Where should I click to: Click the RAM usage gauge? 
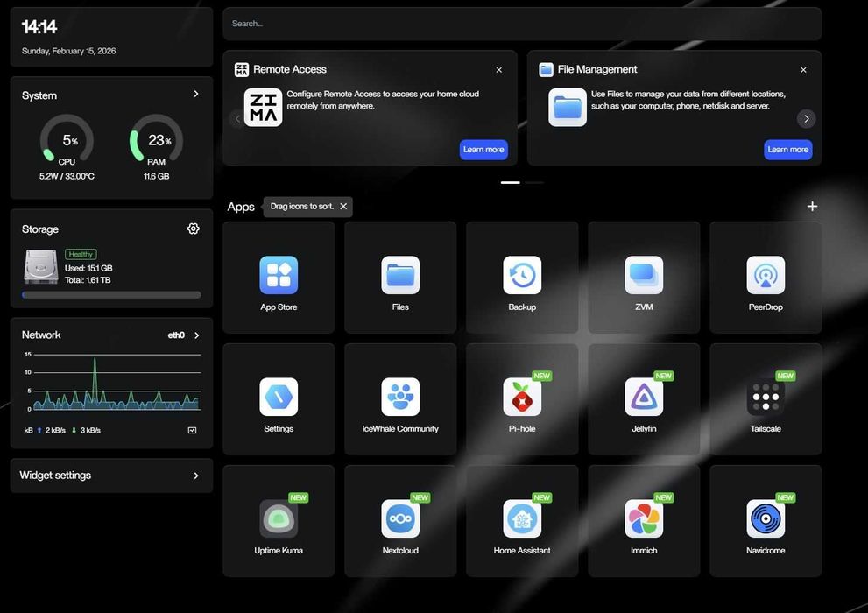click(156, 140)
